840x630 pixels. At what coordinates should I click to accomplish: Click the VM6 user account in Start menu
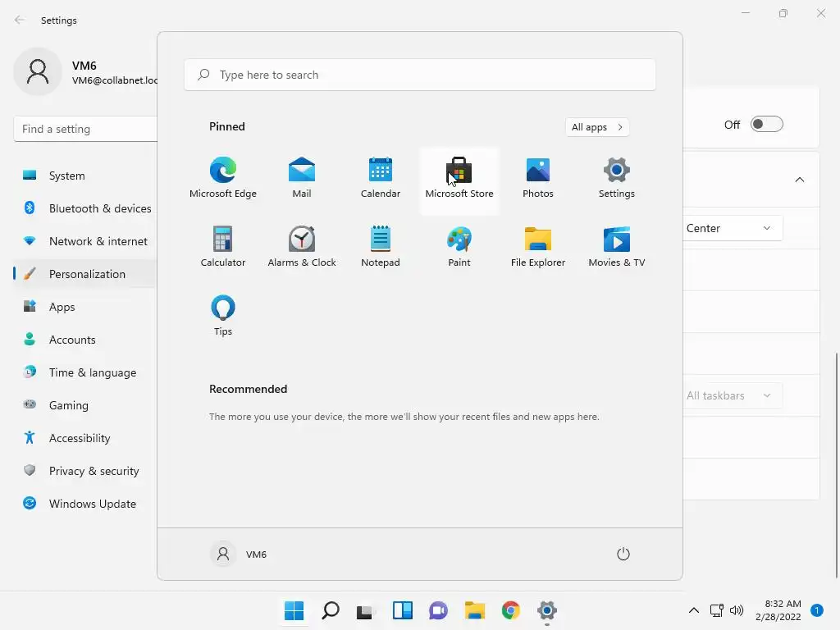point(239,554)
